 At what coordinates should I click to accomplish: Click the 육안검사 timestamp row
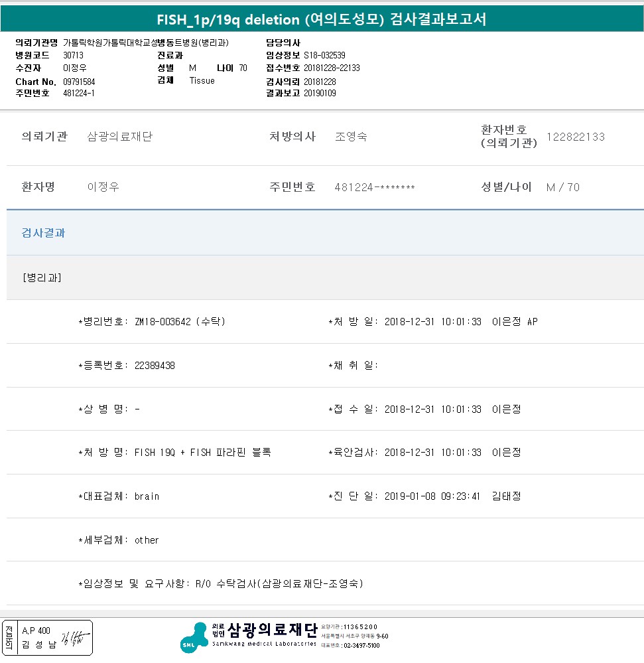(424, 453)
